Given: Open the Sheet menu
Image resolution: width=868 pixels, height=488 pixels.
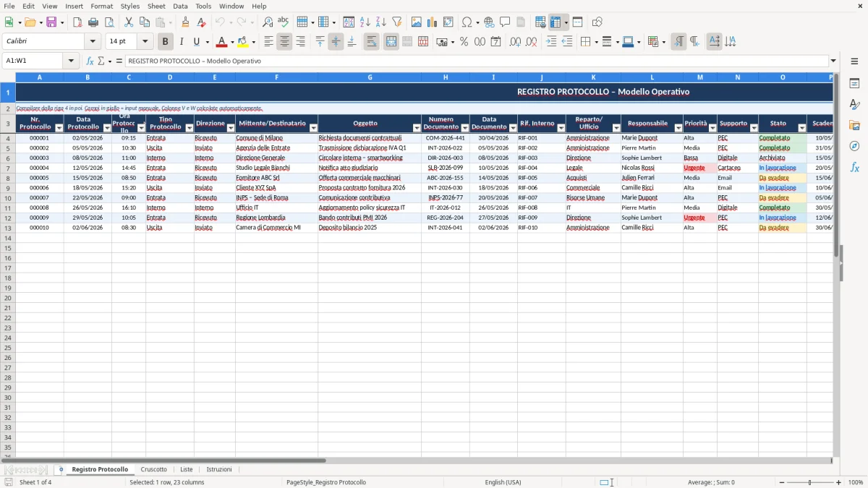Looking at the screenshot, I should point(156,6).
